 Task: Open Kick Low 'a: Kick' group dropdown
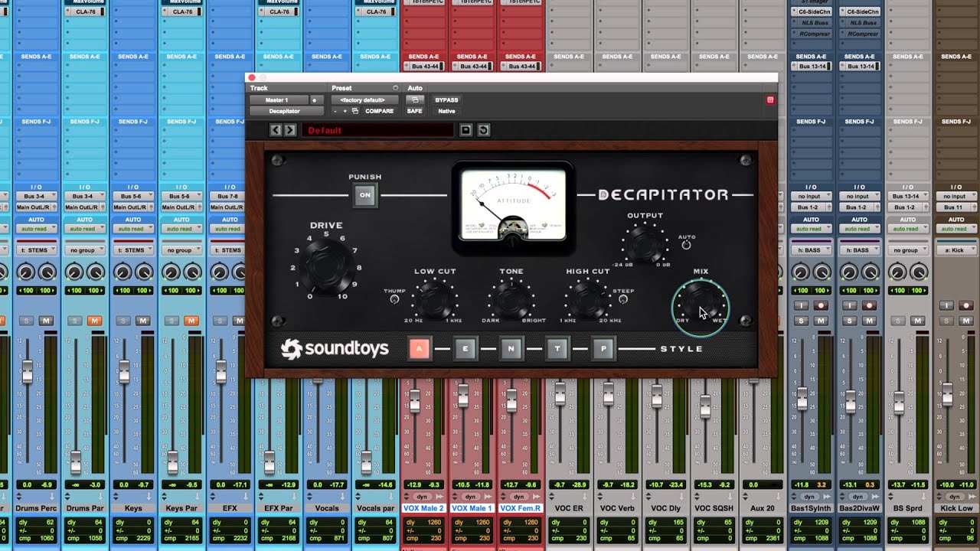point(956,250)
